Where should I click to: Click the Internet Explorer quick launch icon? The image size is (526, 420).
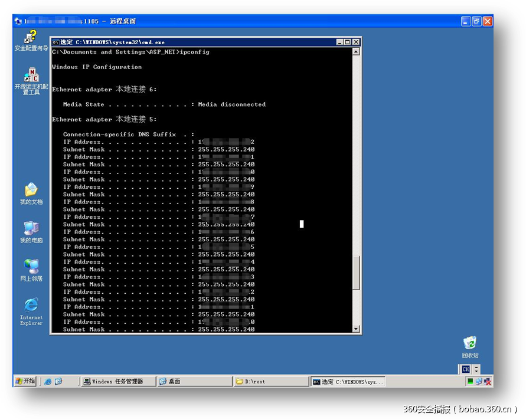point(48,382)
